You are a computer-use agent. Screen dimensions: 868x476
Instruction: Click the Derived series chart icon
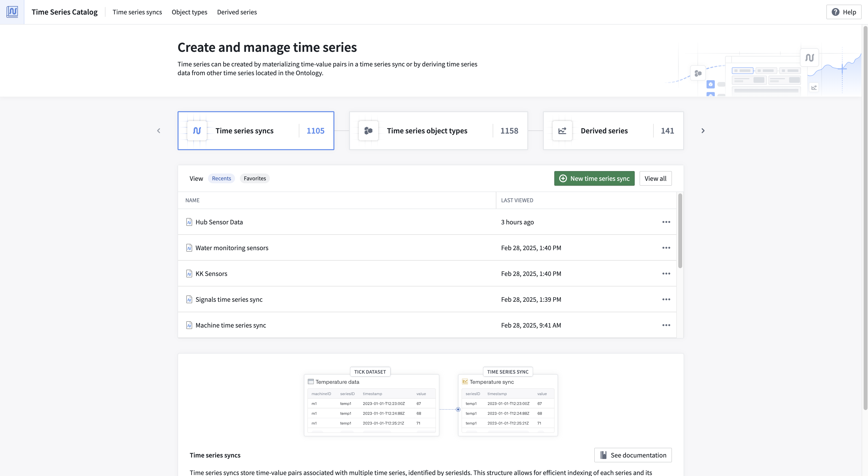562,131
